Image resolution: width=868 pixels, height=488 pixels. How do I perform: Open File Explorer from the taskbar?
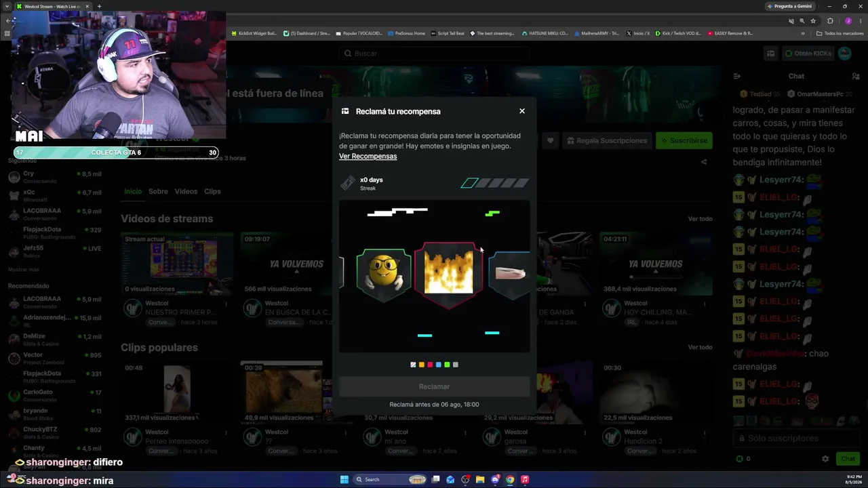(x=480, y=480)
